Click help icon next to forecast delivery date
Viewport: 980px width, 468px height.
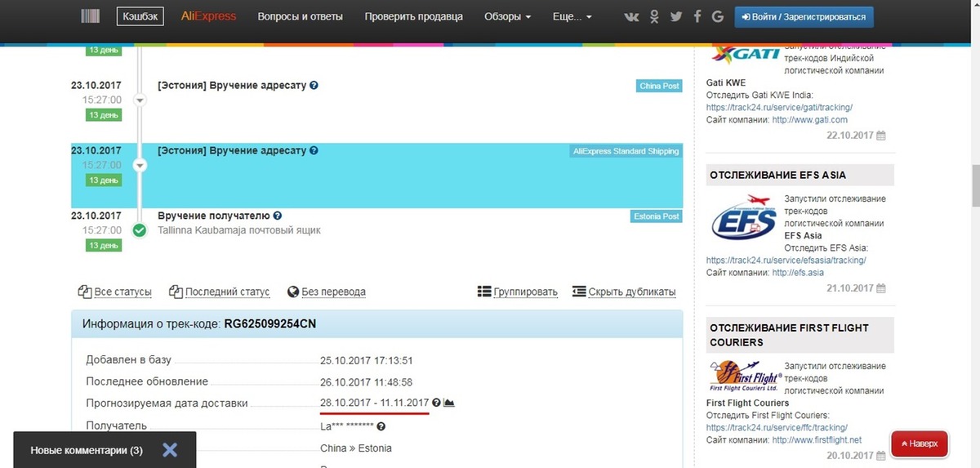[436, 403]
